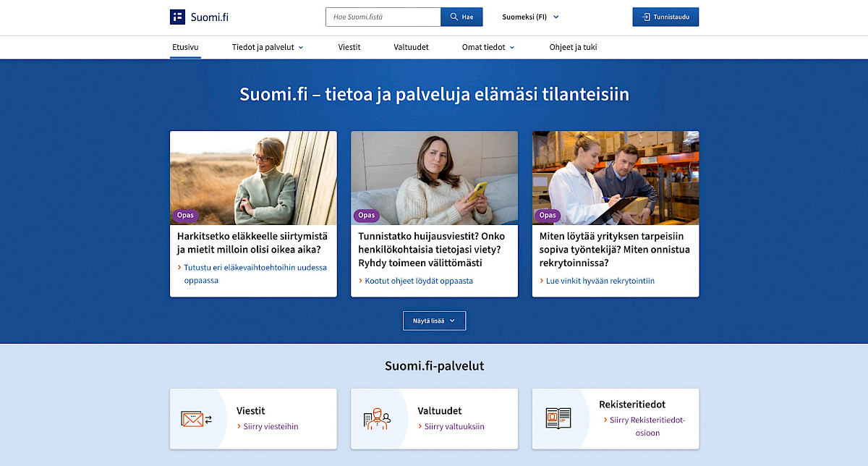Click the woman with yellow phone image
Screen dimensions: 868x466
coord(434,178)
